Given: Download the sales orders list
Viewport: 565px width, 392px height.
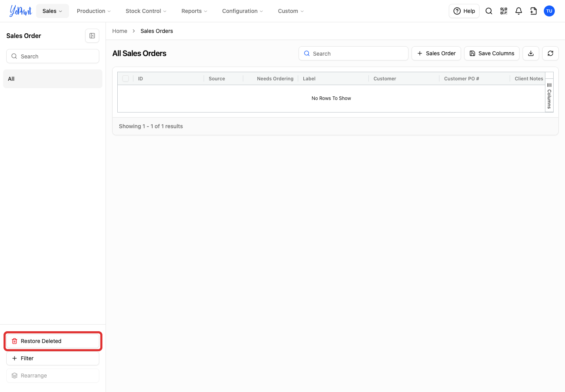Looking at the screenshot, I should point(531,53).
